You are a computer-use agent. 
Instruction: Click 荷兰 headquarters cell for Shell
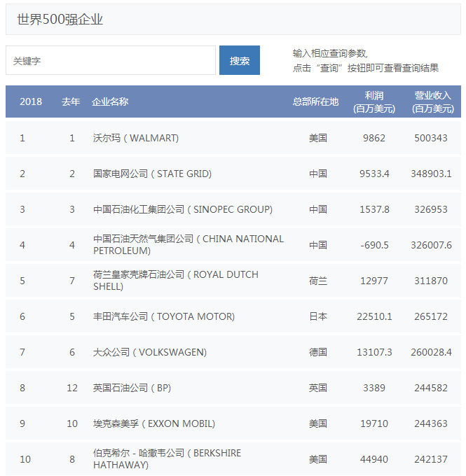tap(318, 281)
